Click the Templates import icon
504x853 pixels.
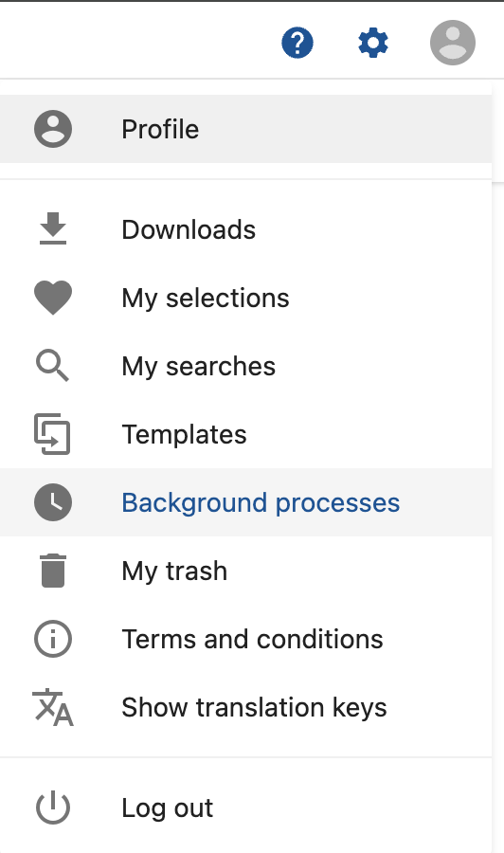(53, 434)
